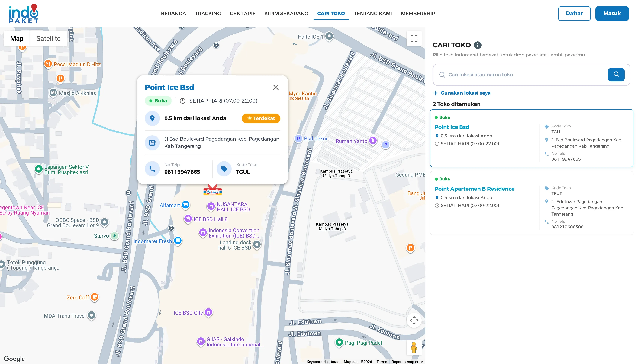This screenshot has width=638, height=364.
Task: Open the BERANDA menu item
Action: pyautogui.click(x=173, y=14)
